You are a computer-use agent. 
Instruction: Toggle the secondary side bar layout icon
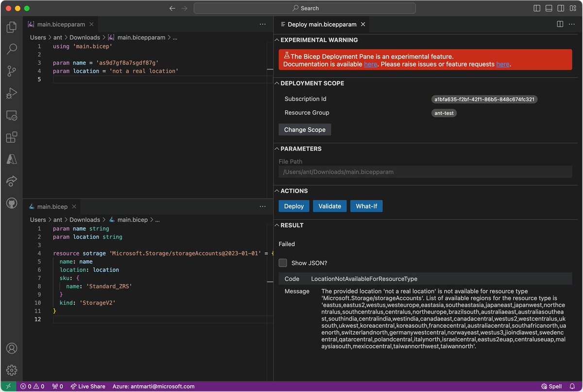point(561,8)
